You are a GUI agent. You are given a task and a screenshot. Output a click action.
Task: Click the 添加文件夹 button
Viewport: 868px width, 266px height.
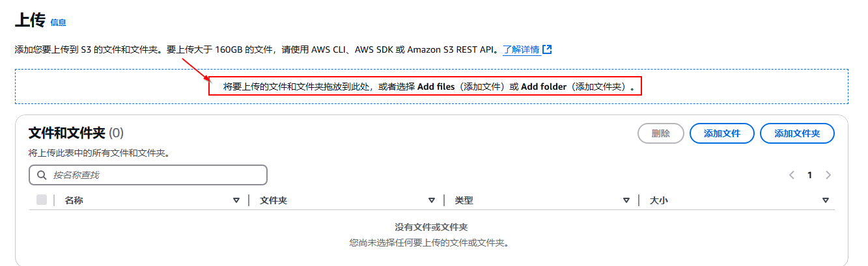click(x=797, y=133)
